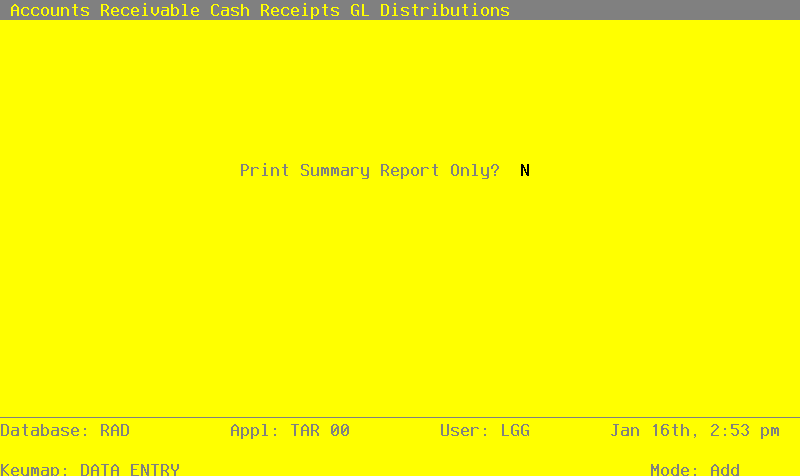The height and width of the screenshot is (476, 800).
Task: Click the 'Mode: Add' status entry
Action: click(x=695, y=469)
